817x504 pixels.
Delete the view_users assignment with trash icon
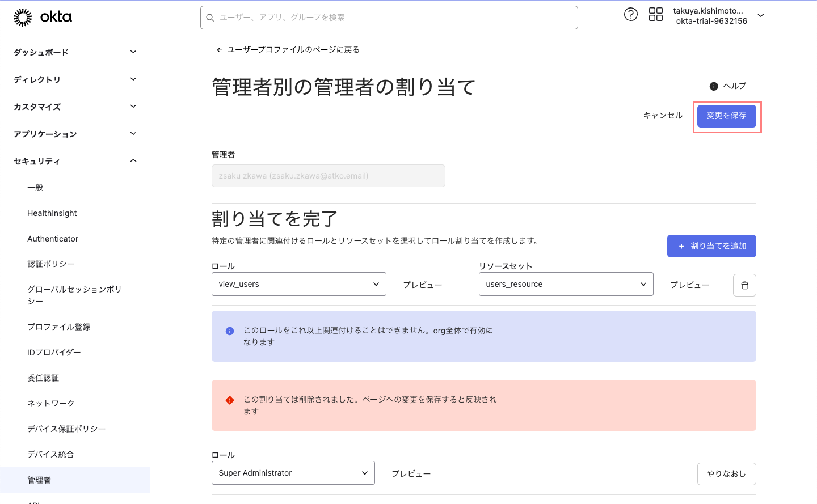pos(744,285)
